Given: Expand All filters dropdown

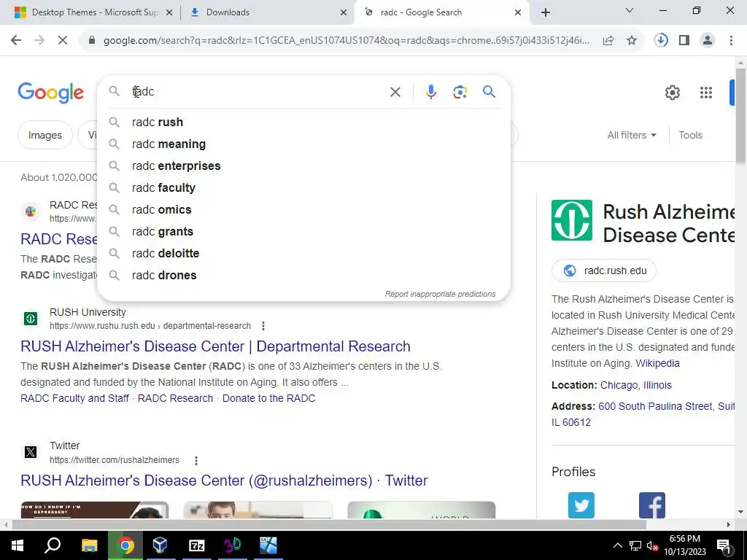Looking at the screenshot, I should [x=632, y=135].
